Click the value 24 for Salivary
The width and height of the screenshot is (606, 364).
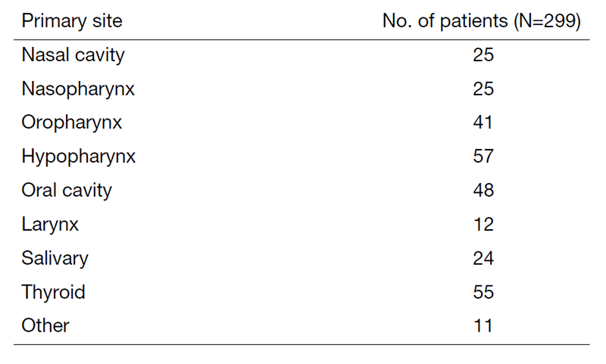[483, 258]
